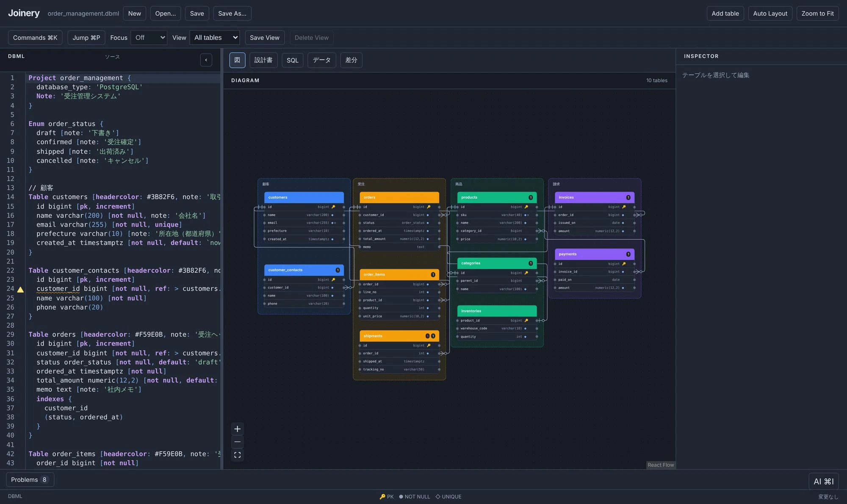Image resolution: width=847 pixels, height=504 pixels.
Task: Click the Save button
Action: coord(197,14)
